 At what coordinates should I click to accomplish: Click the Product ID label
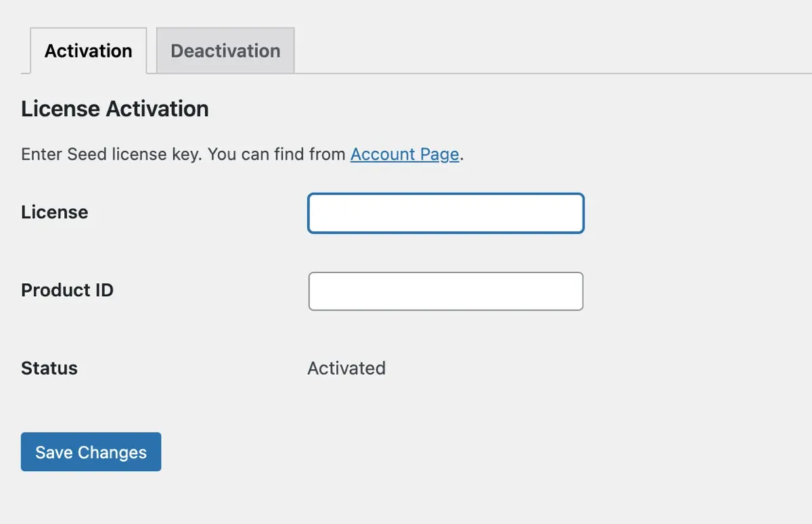[67, 290]
